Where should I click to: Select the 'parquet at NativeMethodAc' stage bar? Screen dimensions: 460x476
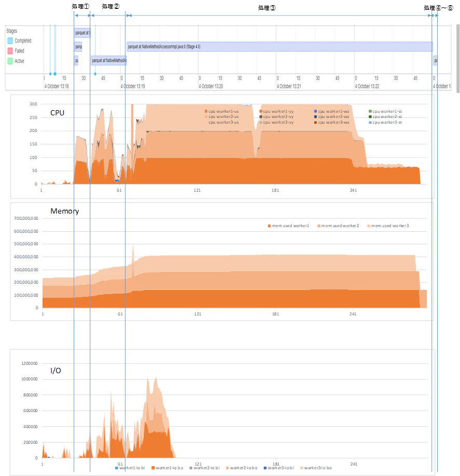(109, 60)
